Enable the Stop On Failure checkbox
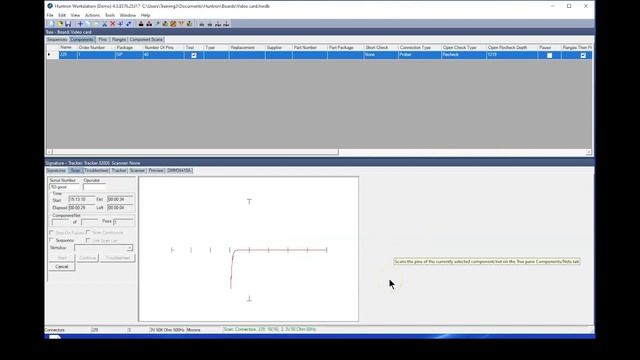 [x=51, y=232]
